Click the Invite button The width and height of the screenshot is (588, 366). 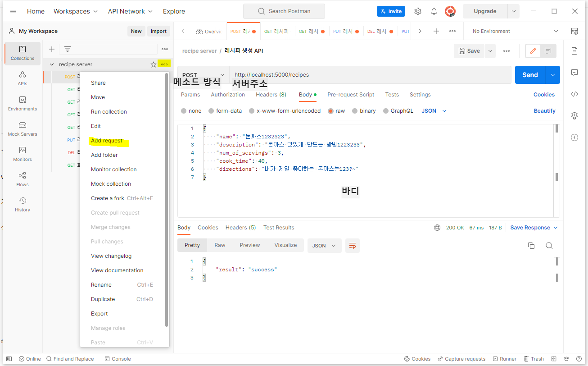click(391, 11)
